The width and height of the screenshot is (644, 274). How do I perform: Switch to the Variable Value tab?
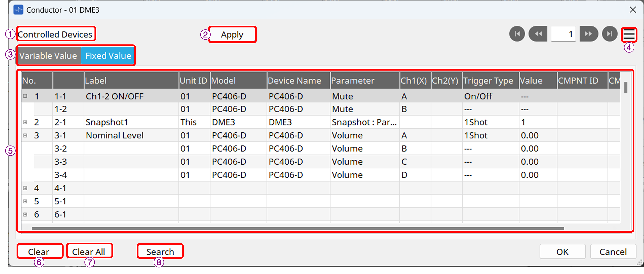(x=49, y=56)
